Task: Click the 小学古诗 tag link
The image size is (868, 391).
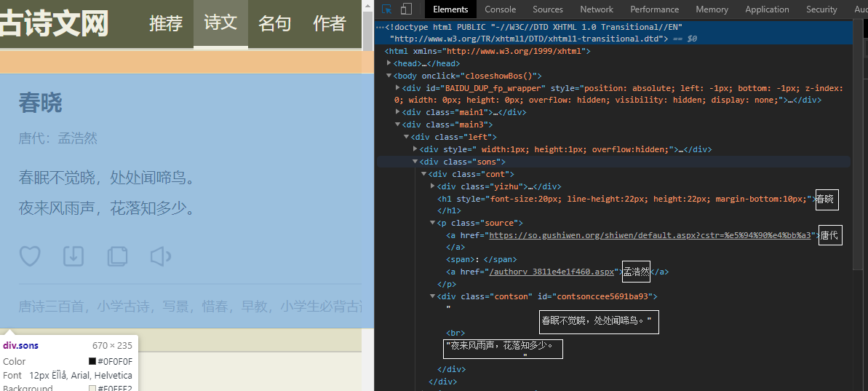Action: (x=123, y=307)
